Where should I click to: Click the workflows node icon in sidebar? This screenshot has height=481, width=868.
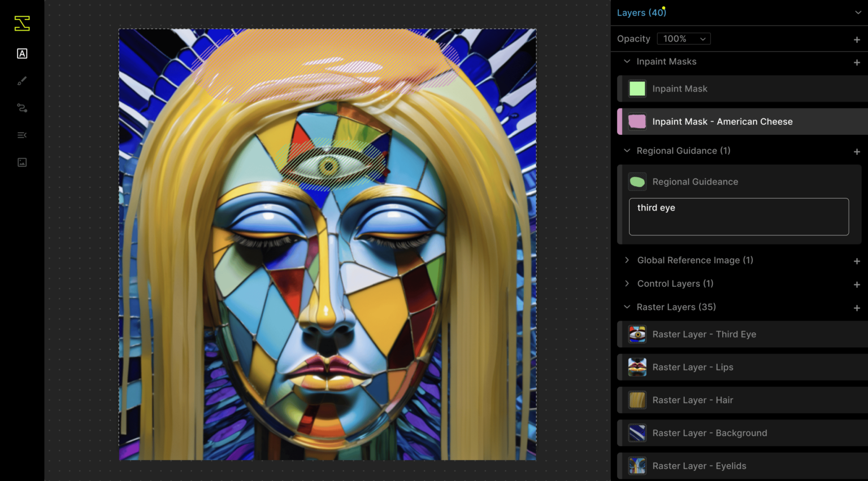[21, 108]
